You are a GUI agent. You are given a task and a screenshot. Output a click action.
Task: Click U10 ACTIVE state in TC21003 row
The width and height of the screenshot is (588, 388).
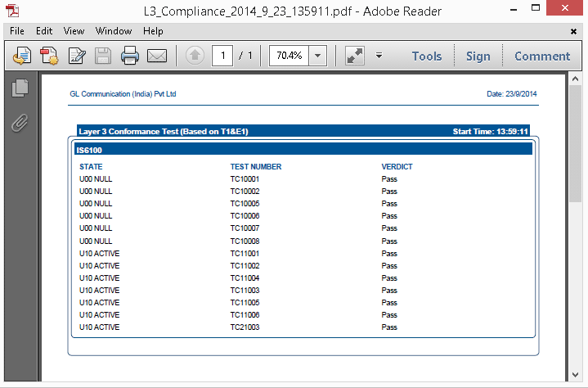click(x=100, y=327)
